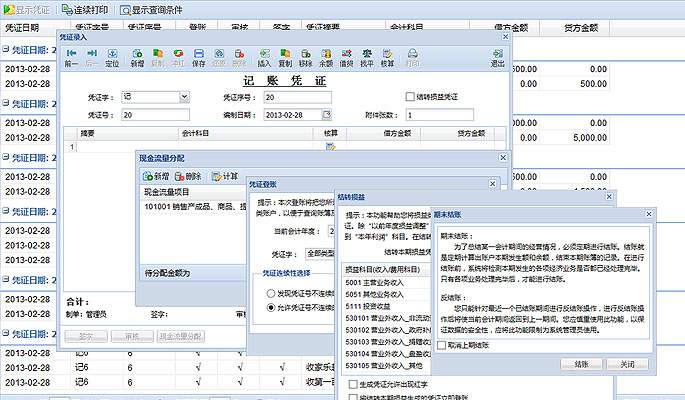685x400 pixels.
Task: Open the 编制日期 date picker
Action: click(326, 115)
